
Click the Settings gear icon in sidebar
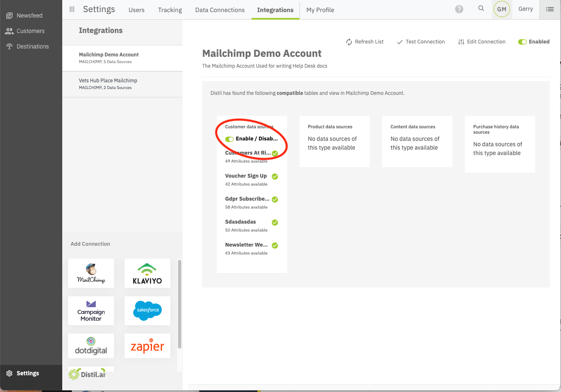coord(9,373)
